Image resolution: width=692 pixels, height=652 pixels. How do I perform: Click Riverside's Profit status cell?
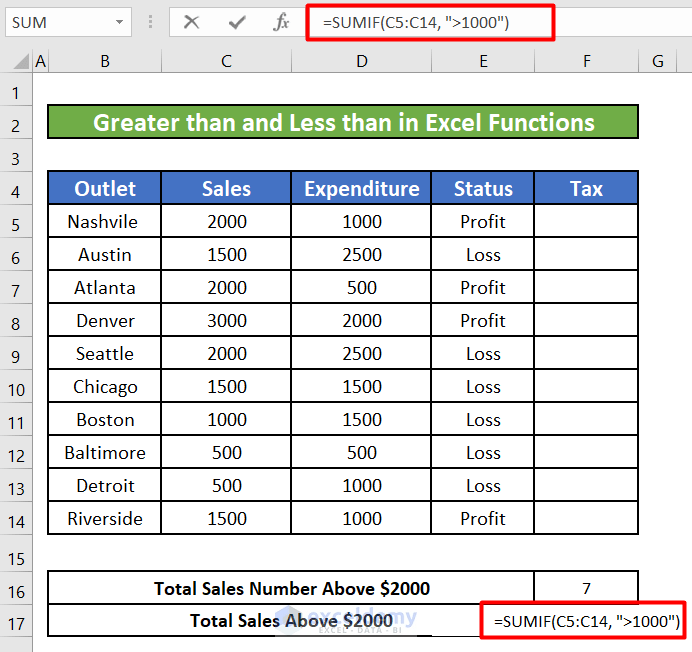(x=483, y=518)
